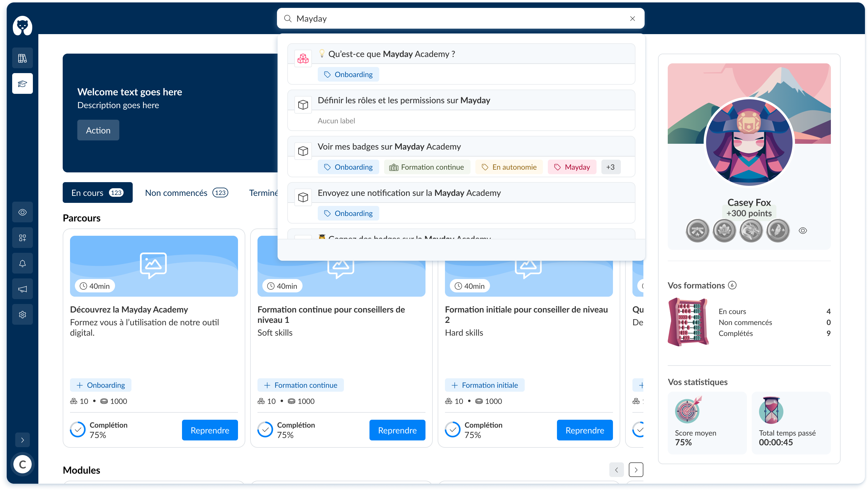Expand the +3 hidden labels chip
Screen dimensions: 868x491
[610, 167]
